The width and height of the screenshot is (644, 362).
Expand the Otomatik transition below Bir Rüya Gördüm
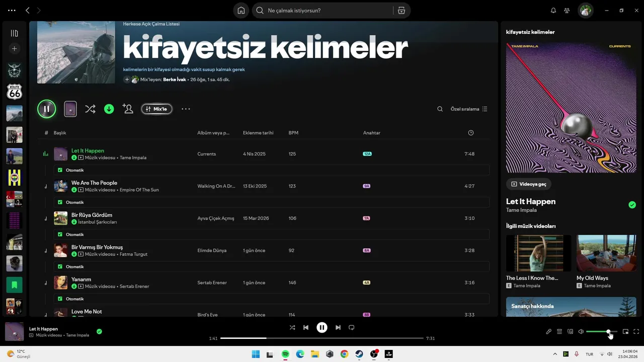tap(272, 234)
